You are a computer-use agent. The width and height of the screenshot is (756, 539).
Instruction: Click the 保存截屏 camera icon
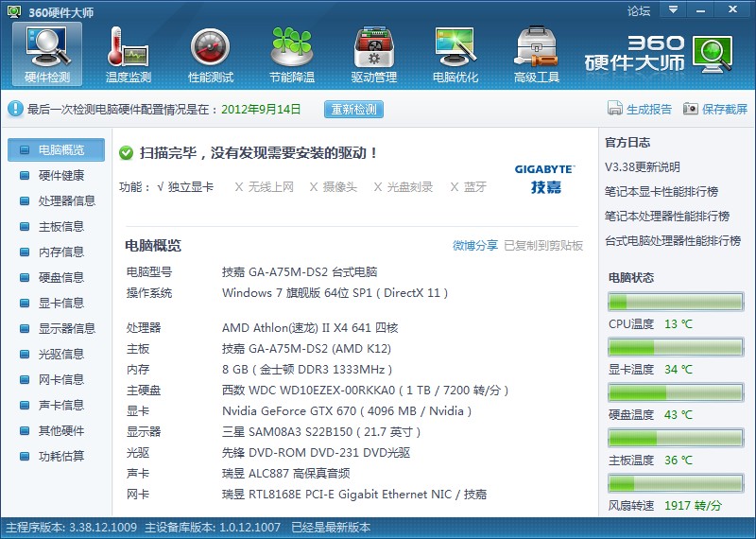click(x=691, y=109)
